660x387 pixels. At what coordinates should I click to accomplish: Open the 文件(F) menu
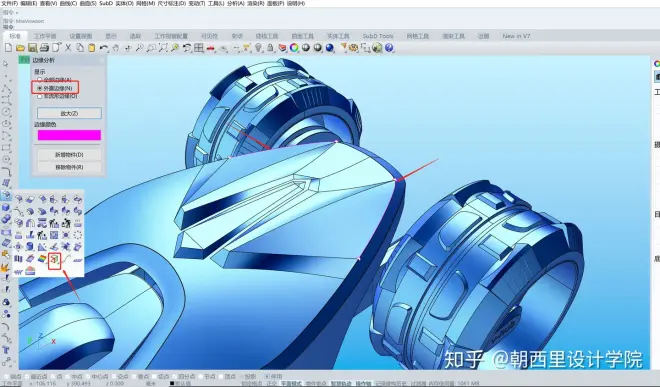(9, 3)
